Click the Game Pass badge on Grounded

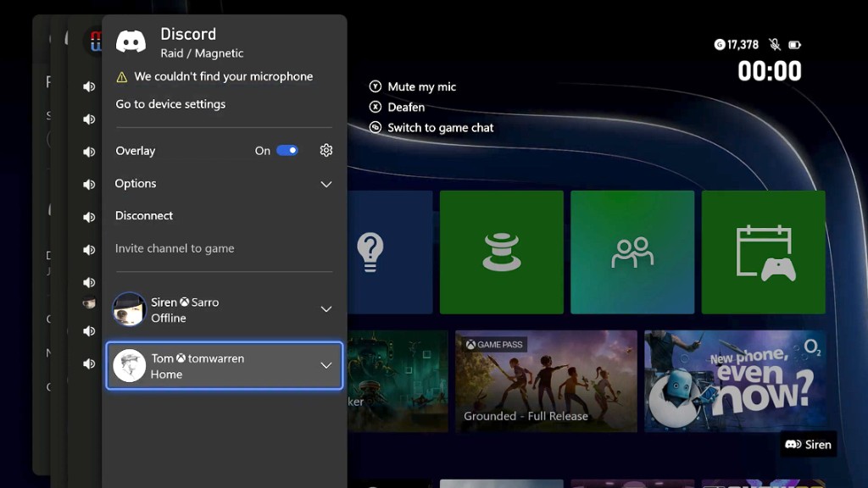494,345
